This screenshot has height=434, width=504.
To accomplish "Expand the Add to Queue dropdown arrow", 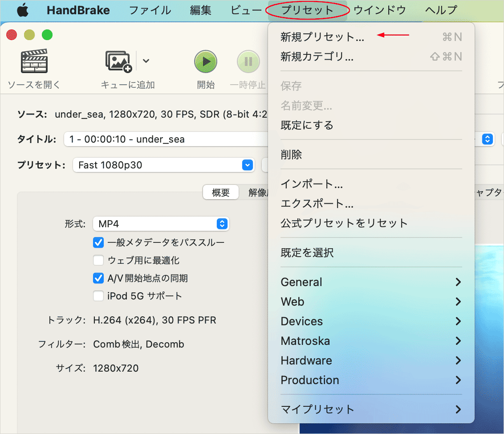I will (x=146, y=61).
